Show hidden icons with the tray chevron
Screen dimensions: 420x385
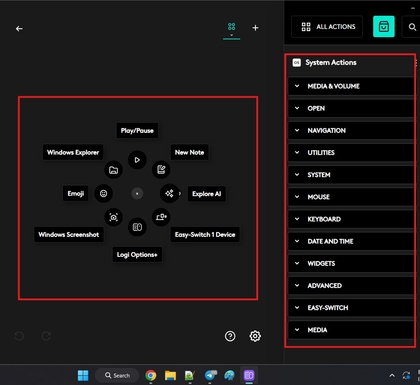tap(392, 376)
